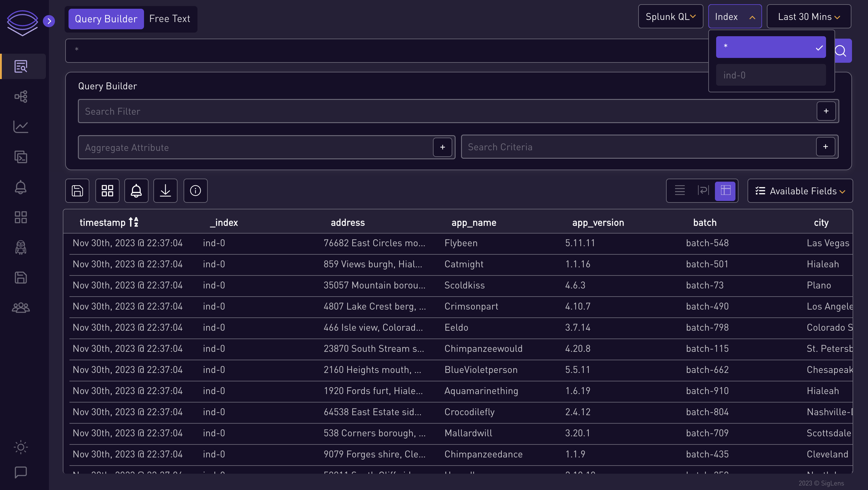Viewport: 868px width, 490px height.
Task: Select version 3.7.14 cell
Action: pos(578,327)
